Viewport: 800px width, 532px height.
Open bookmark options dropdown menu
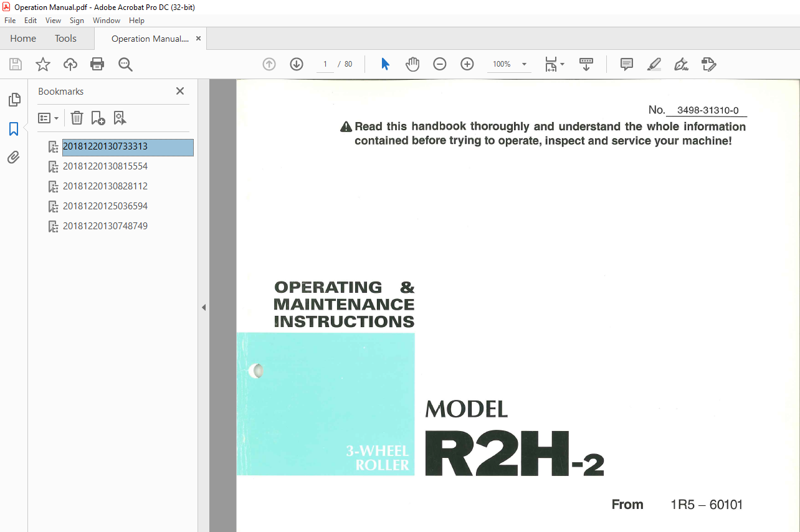49,118
